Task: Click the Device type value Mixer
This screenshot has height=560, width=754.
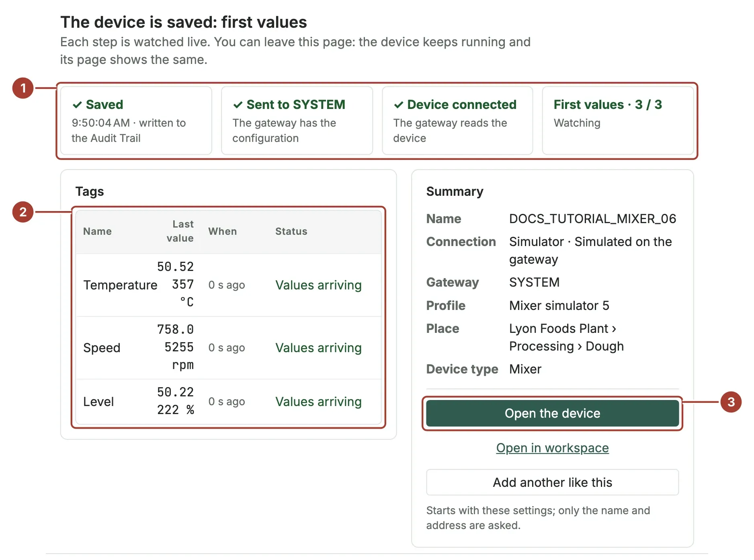Action: pyautogui.click(x=525, y=369)
